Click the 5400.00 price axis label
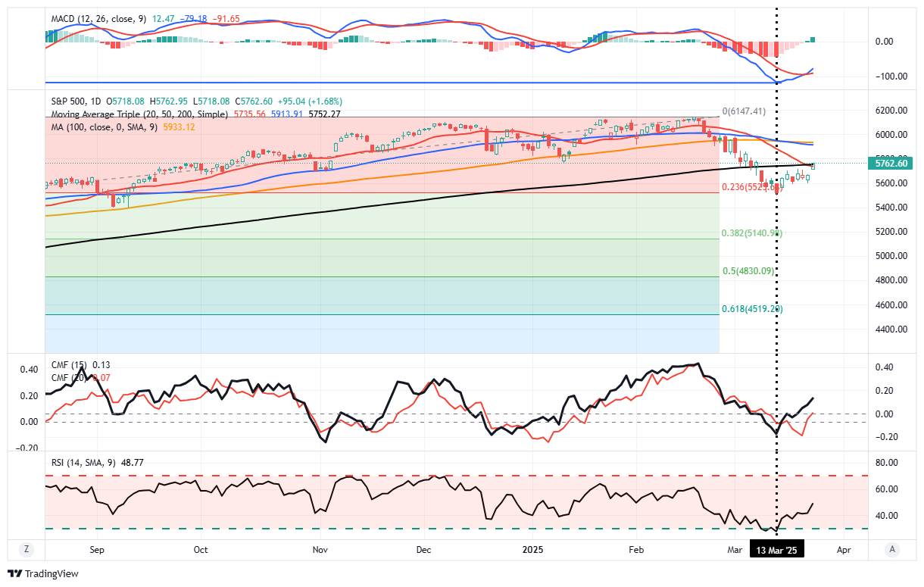The width and height of the screenshot is (924, 587). click(x=891, y=208)
